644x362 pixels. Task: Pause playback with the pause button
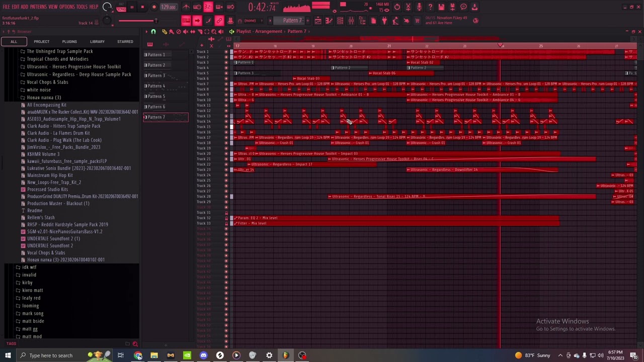[x=132, y=7]
